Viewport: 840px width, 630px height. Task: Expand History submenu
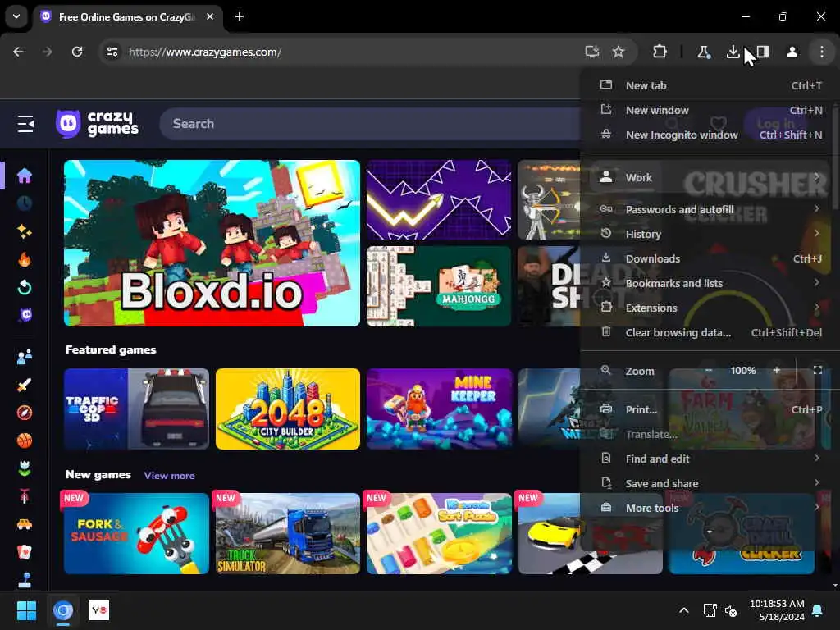(x=710, y=234)
